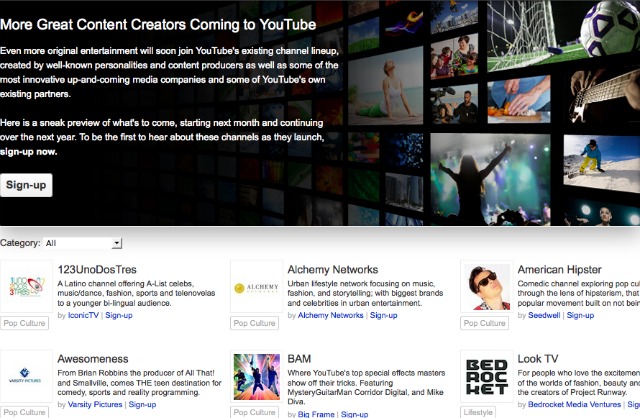
Task: Click Sign-up link under Alchemy Networks
Action: (x=383, y=315)
